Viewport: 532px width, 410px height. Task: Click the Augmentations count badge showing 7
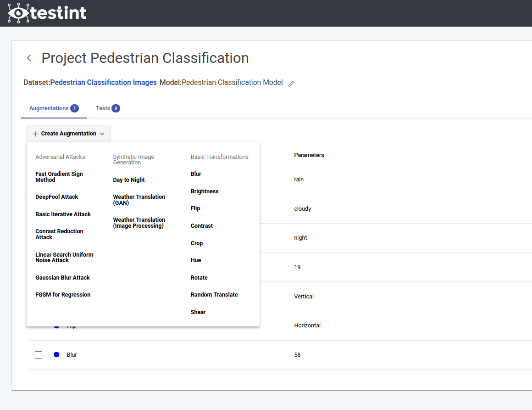[74, 108]
